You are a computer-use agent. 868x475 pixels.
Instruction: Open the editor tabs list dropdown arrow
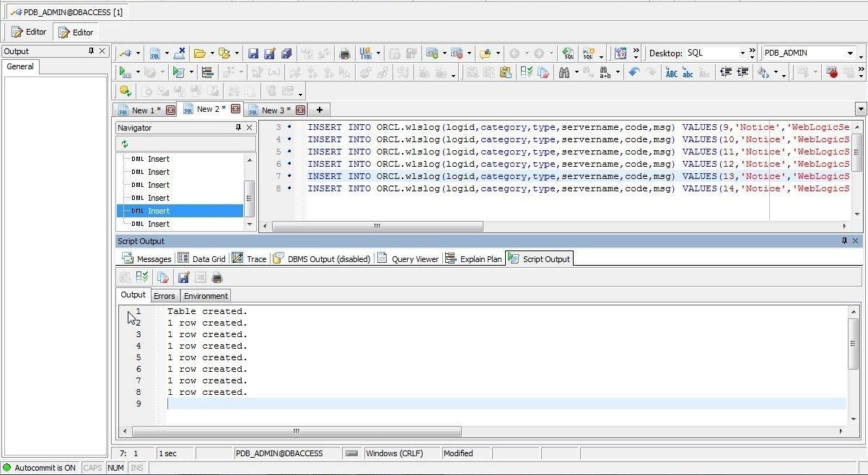[860, 109]
